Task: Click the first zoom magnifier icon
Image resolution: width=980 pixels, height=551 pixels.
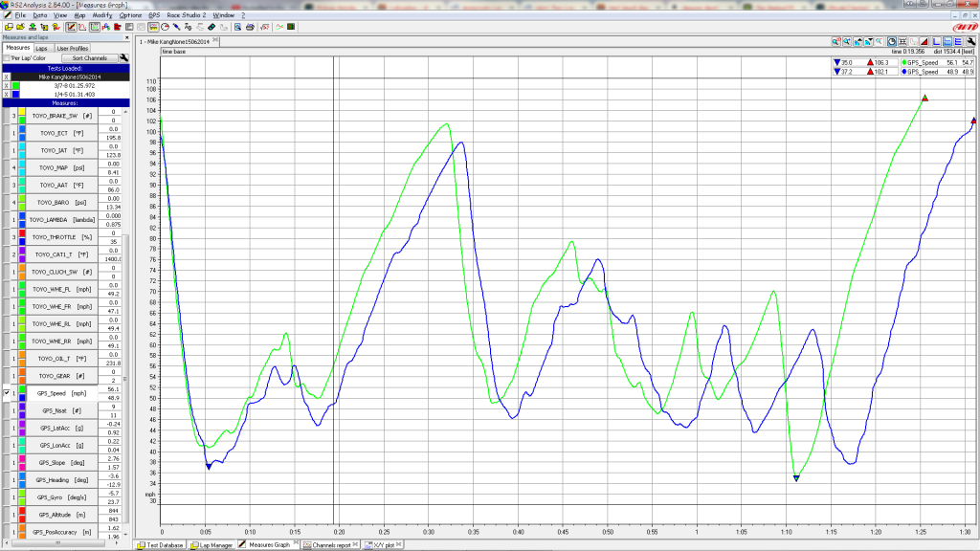Action: 835,41
